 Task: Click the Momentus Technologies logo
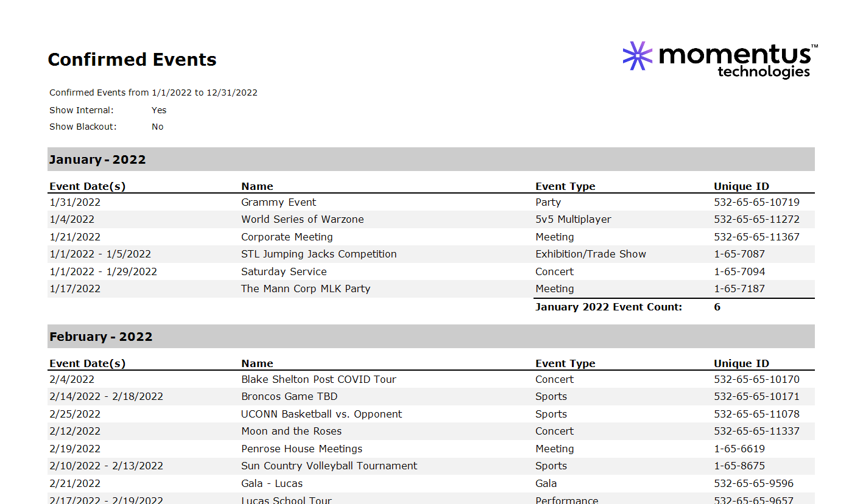(x=720, y=60)
